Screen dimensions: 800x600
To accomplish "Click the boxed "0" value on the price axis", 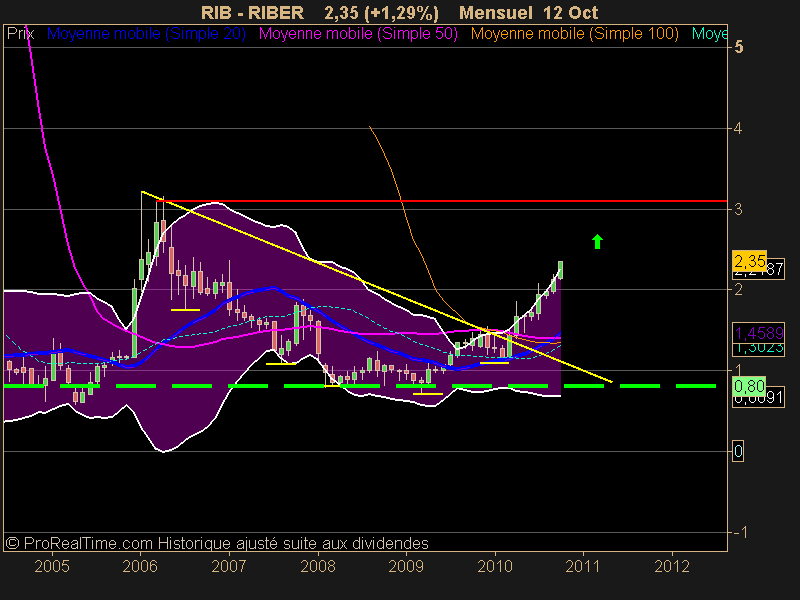I will point(738,452).
